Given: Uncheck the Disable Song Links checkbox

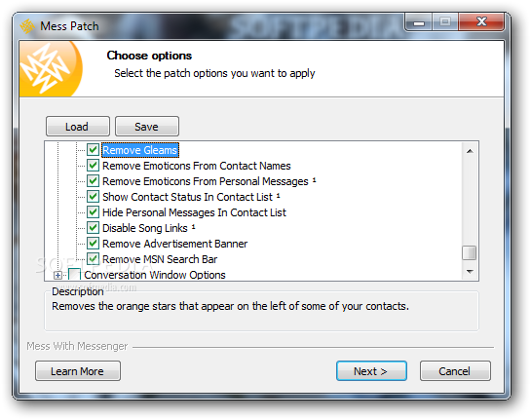Looking at the screenshot, I should tap(93, 228).
